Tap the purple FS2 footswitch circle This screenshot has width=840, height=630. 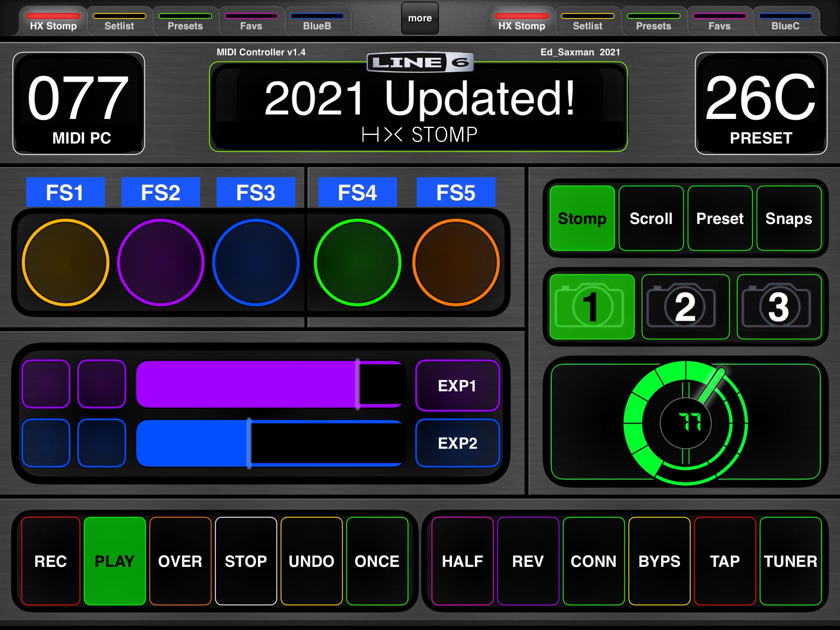pos(161,262)
